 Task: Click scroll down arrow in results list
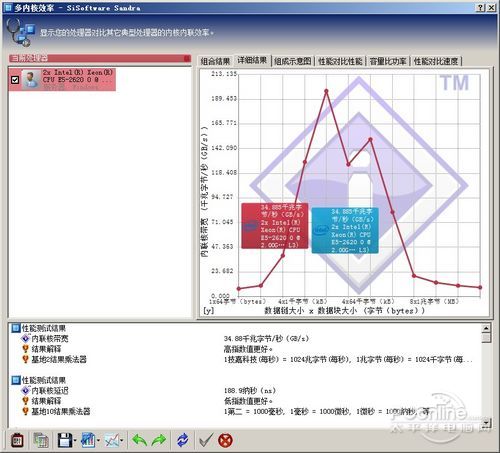[x=486, y=423]
